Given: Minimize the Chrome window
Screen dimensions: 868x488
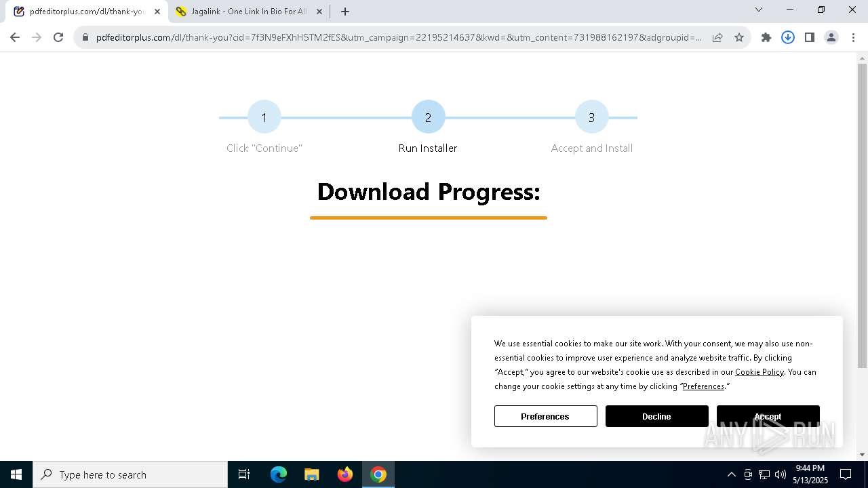Looking at the screenshot, I should tap(790, 9).
